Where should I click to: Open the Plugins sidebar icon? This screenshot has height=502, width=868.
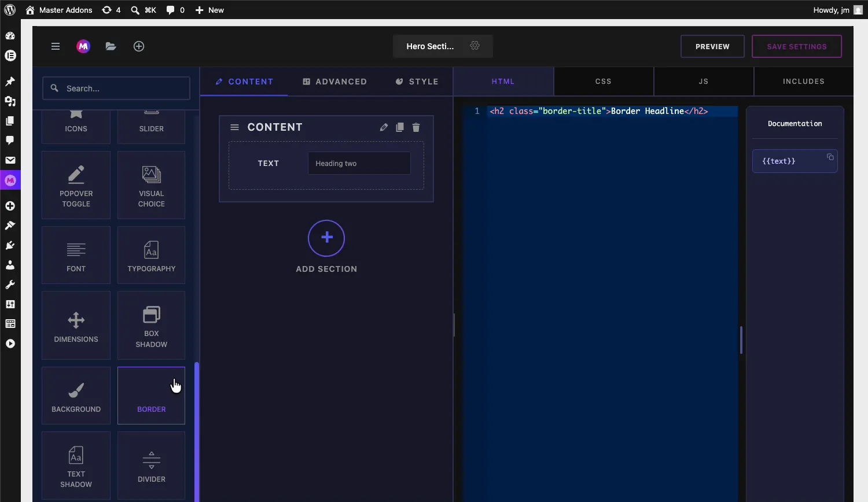(10, 245)
